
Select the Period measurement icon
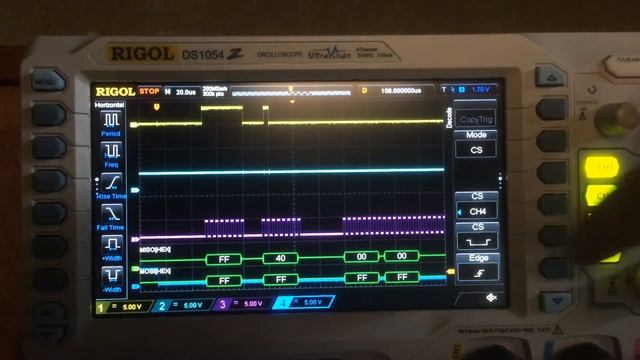point(111,121)
